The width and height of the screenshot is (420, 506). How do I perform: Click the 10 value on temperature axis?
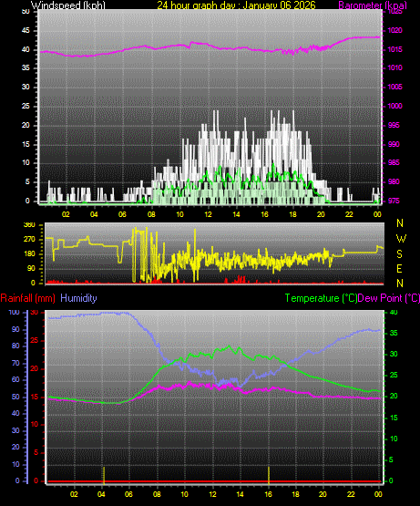click(394, 439)
